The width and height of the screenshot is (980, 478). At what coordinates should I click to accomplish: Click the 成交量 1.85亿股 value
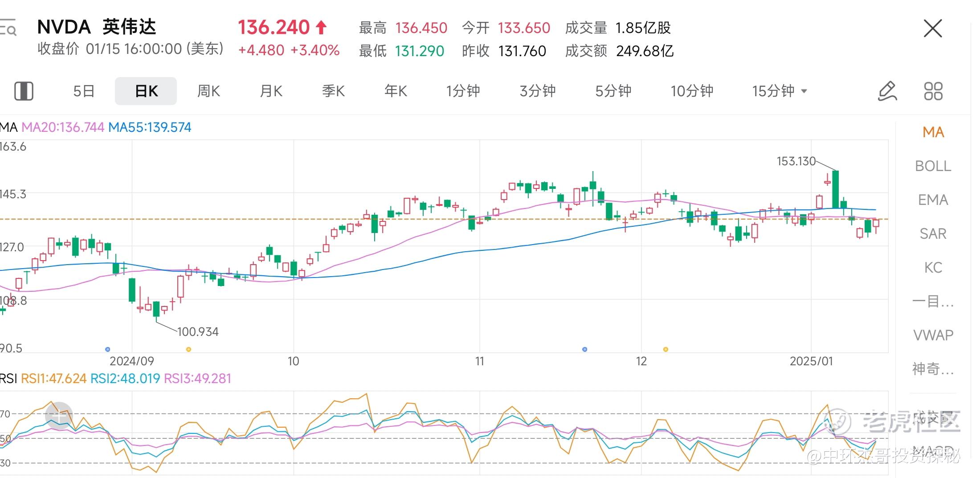(643, 28)
